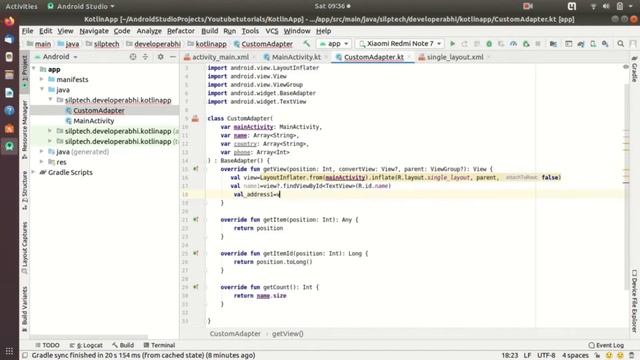Click collapse all icon in Project panel

coord(145,57)
